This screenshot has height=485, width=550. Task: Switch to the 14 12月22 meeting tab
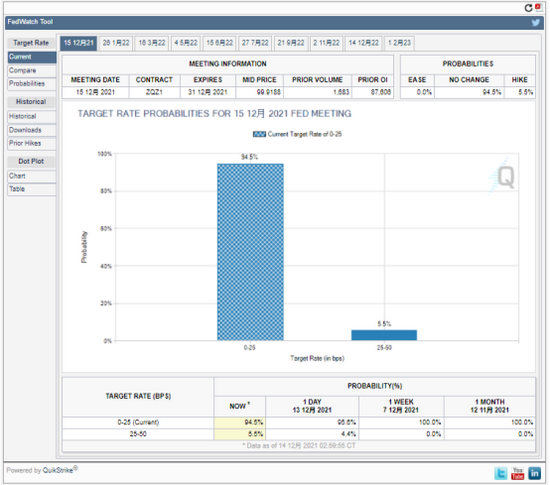point(363,43)
